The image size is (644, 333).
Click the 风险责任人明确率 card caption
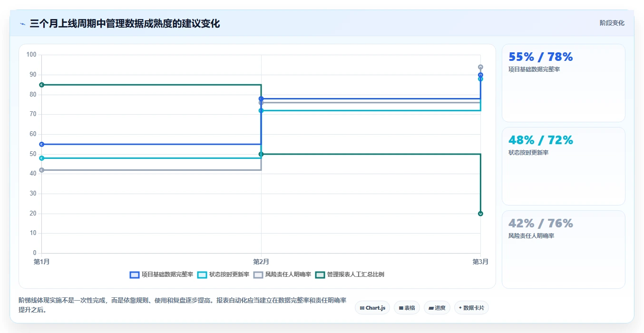531,236
